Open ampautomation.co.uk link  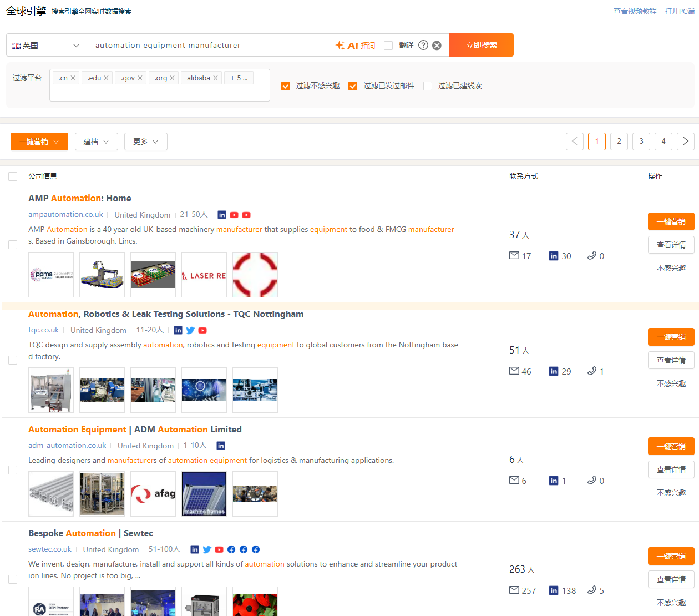point(65,215)
